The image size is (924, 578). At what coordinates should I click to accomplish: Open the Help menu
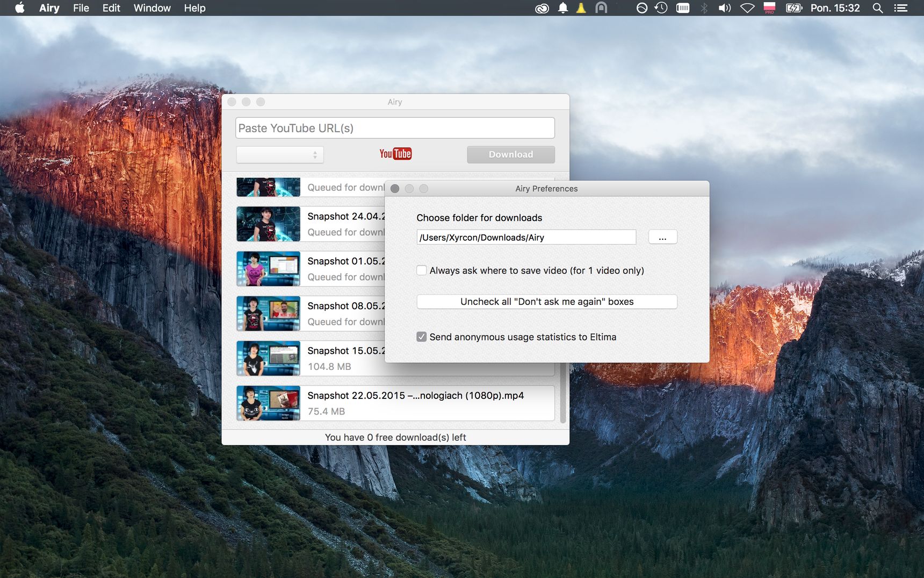[x=194, y=8]
